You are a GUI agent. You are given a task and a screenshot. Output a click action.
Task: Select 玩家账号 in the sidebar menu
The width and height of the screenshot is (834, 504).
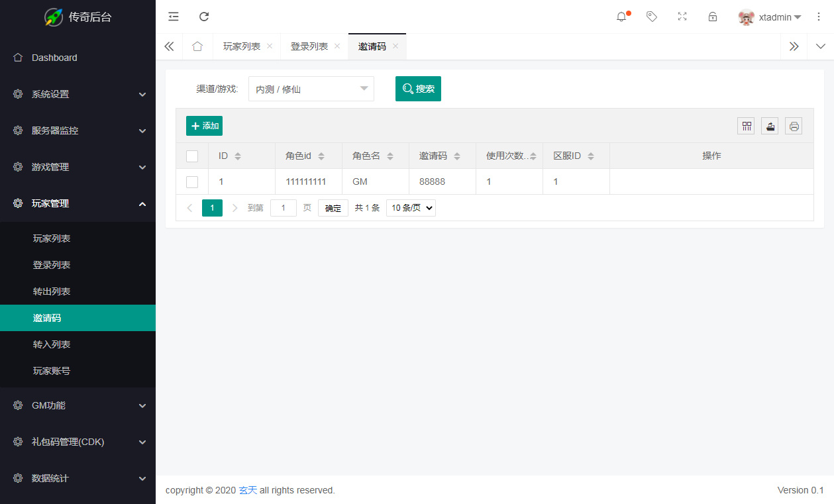coord(50,370)
